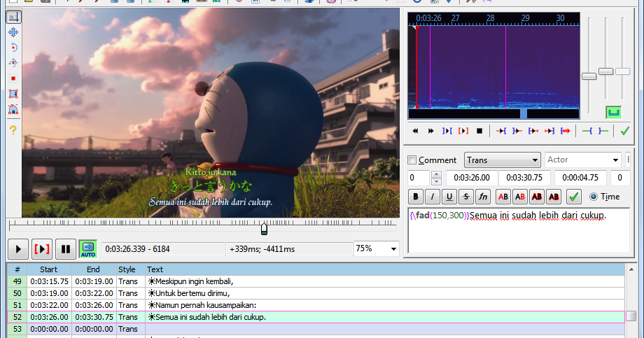Add lead-out to audio selection
This screenshot has width=644, height=338.
click(603, 131)
